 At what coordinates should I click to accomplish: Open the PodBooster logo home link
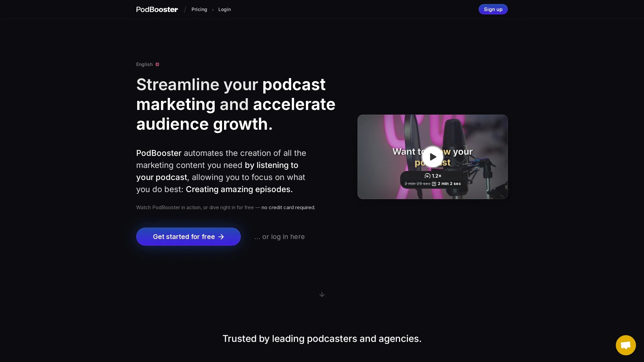click(x=157, y=9)
